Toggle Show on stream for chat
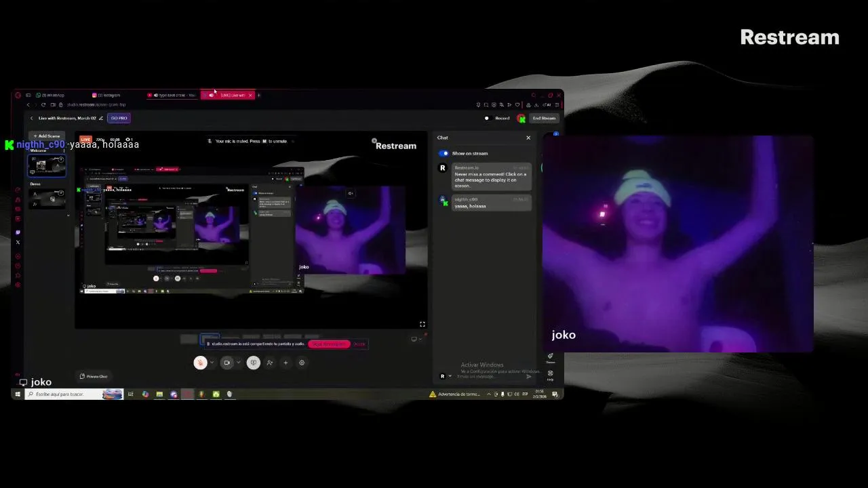This screenshot has height=488, width=868. click(443, 153)
